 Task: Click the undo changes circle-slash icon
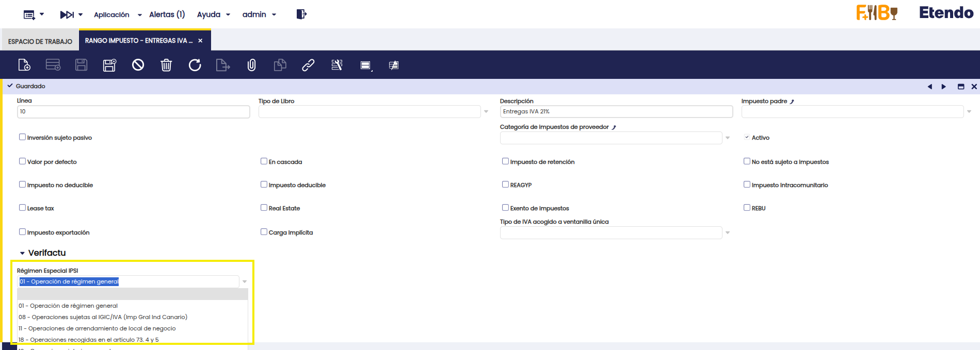(138, 65)
